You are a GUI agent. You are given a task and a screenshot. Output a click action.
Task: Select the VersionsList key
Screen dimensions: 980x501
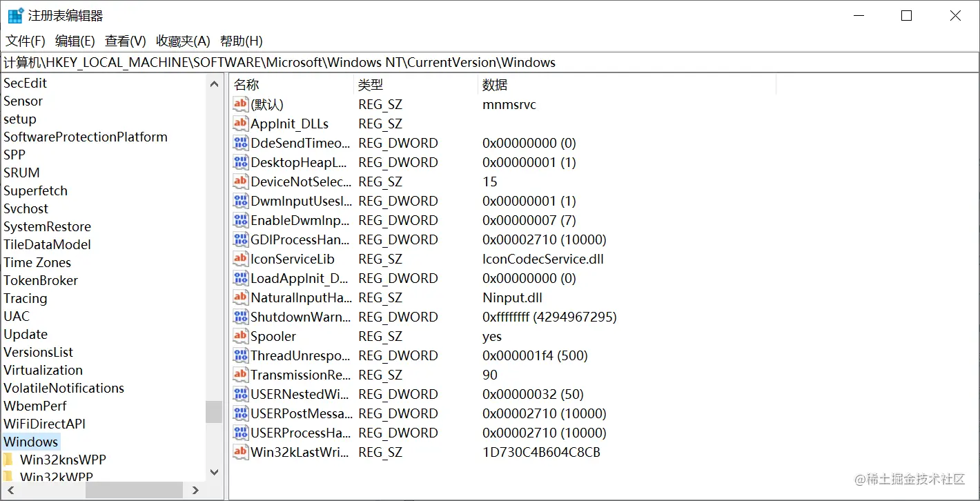point(39,352)
